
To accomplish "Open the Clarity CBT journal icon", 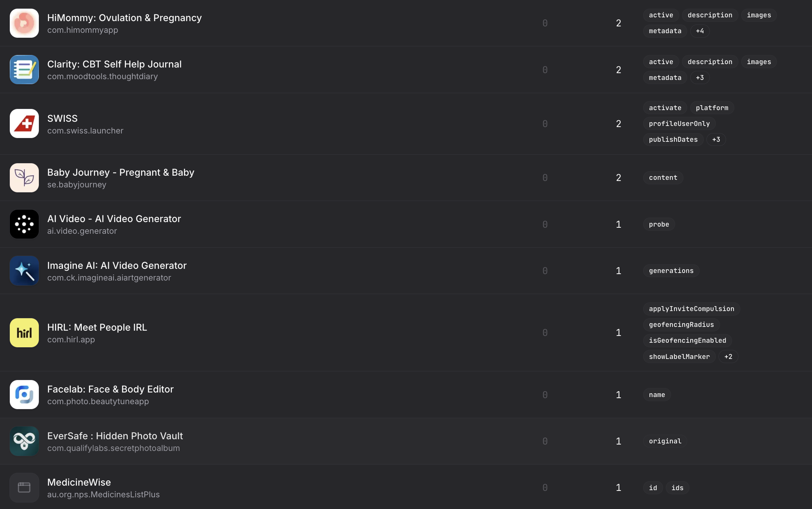I will pyautogui.click(x=24, y=70).
